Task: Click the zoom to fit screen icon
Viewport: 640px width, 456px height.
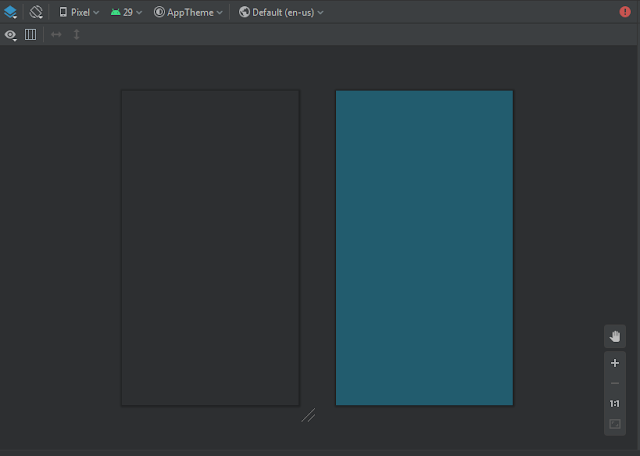Action: pos(615,424)
